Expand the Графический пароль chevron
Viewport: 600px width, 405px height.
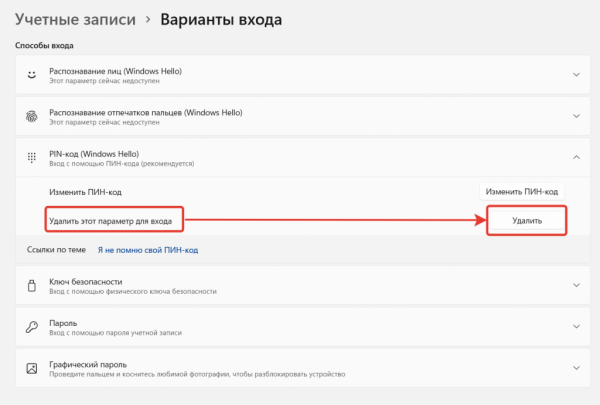576,368
